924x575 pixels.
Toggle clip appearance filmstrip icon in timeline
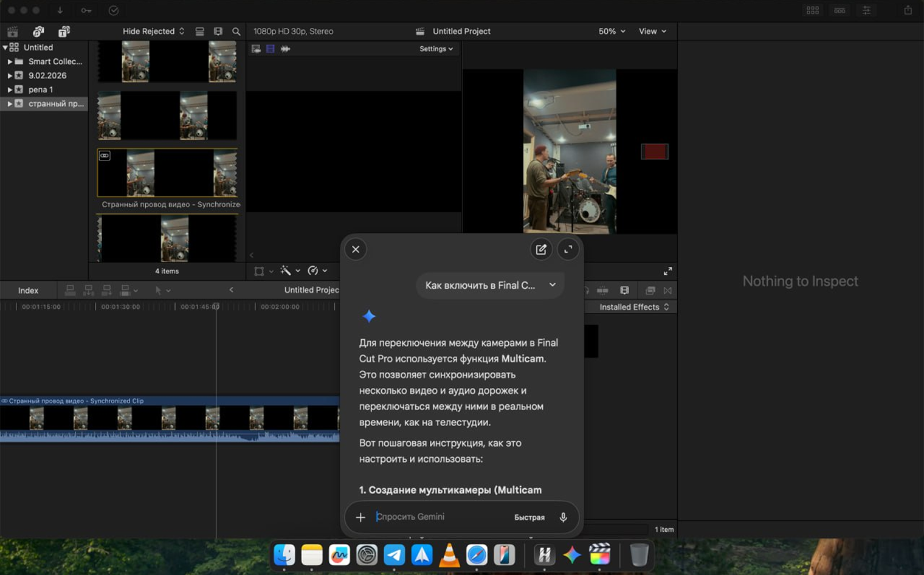pyautogui.click(x=624, y=291)
